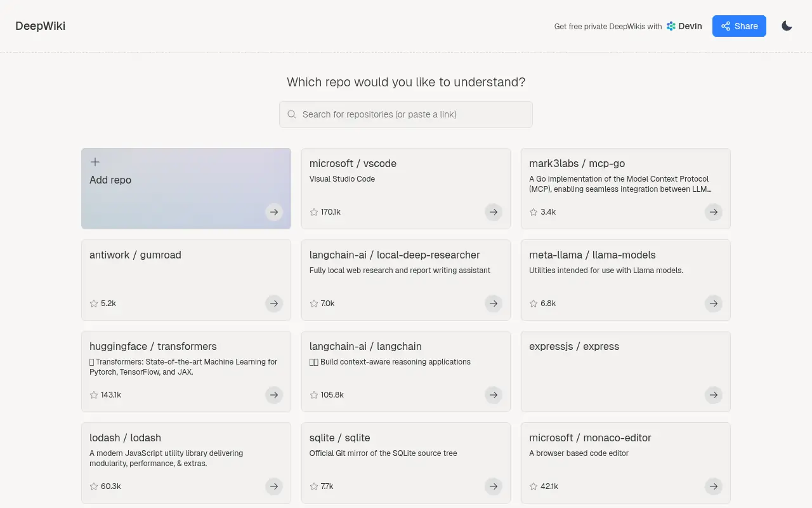Click the DeepWiki logo in the header
This screenshot has width=812, height=508.
tap(40, 26)
